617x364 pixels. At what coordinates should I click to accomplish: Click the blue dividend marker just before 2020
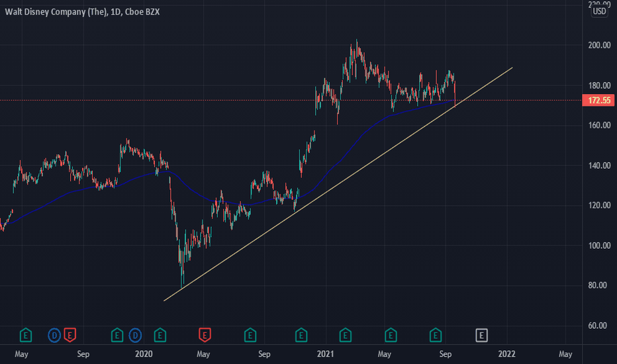(135, 336)
